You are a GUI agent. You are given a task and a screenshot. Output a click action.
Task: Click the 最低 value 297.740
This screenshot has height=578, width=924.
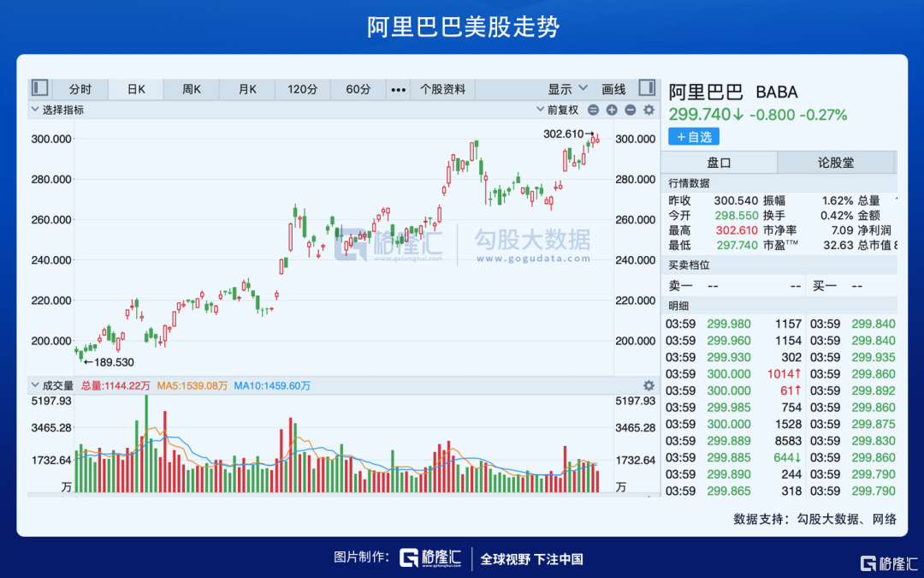[x=736, y=245]
